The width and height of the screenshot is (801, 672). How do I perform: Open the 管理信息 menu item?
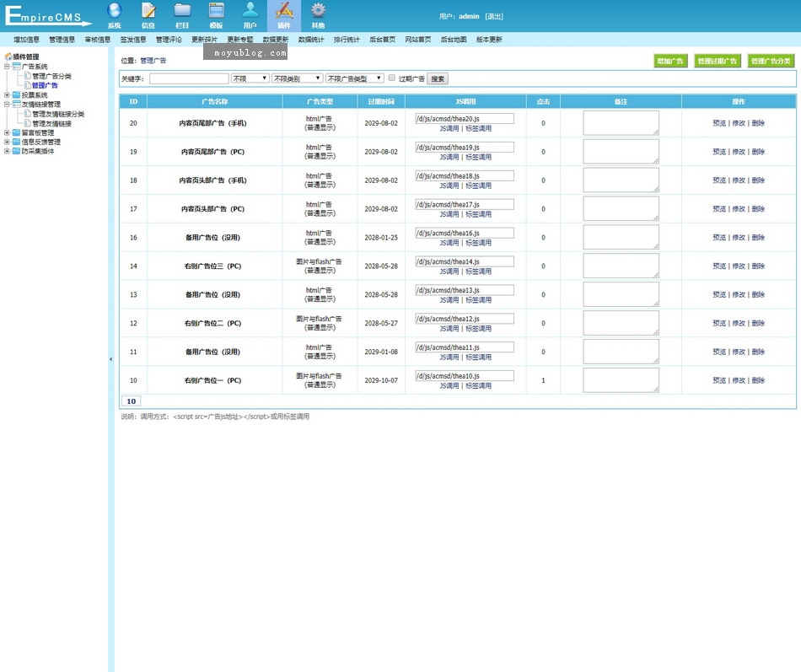click(62, 40)
